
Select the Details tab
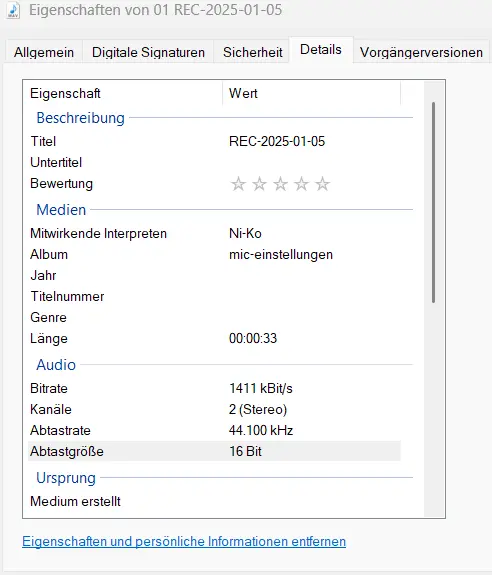coord(321,50)
